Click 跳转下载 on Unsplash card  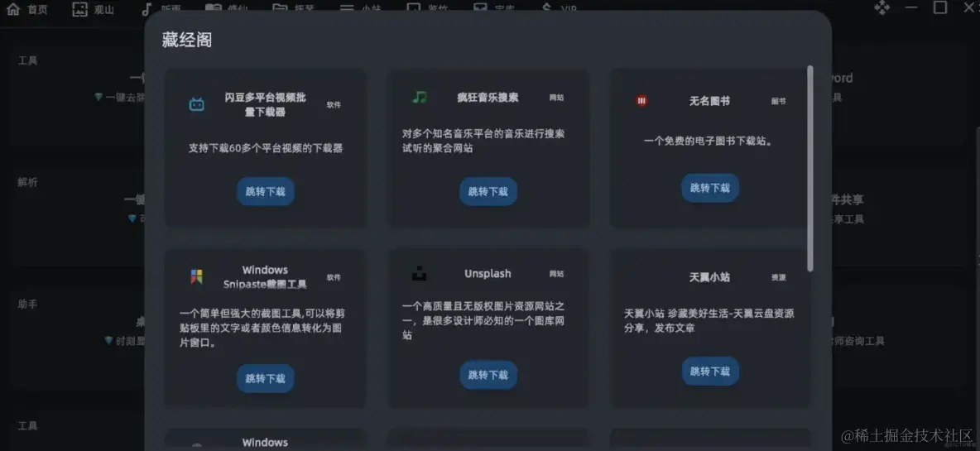click(488, 375)
